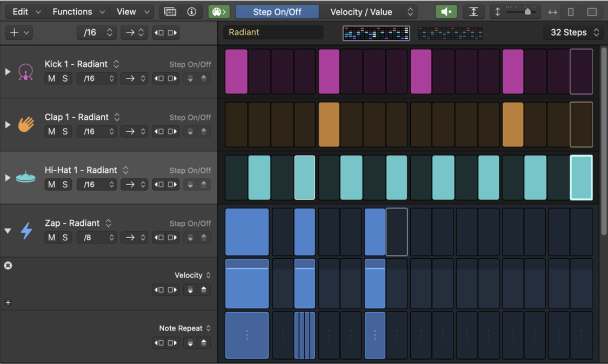The image size is (608, 364).
Task: Mute the Kick 1 row
Action: pos(51,78)
